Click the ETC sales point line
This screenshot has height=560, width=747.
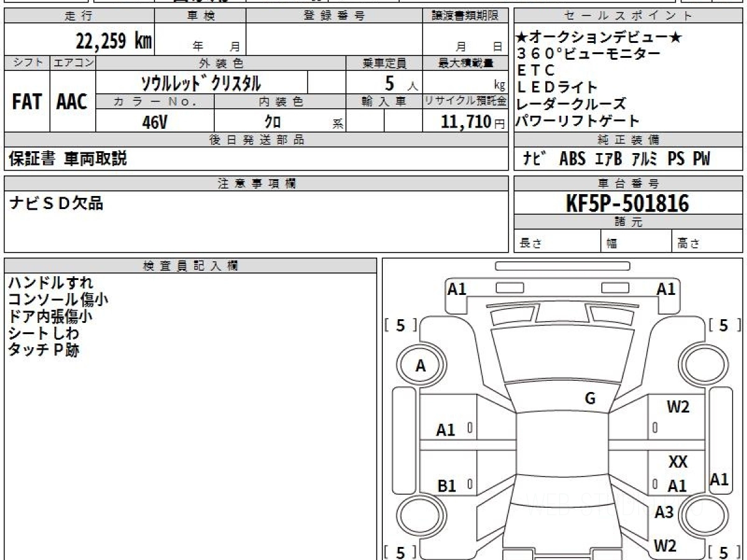pyautogui.click(x=536, y=70)
